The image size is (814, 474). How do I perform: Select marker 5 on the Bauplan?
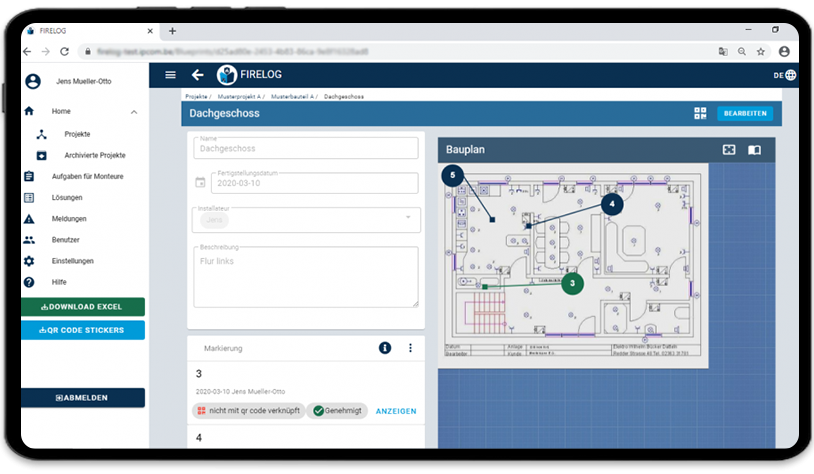[453, 175]
